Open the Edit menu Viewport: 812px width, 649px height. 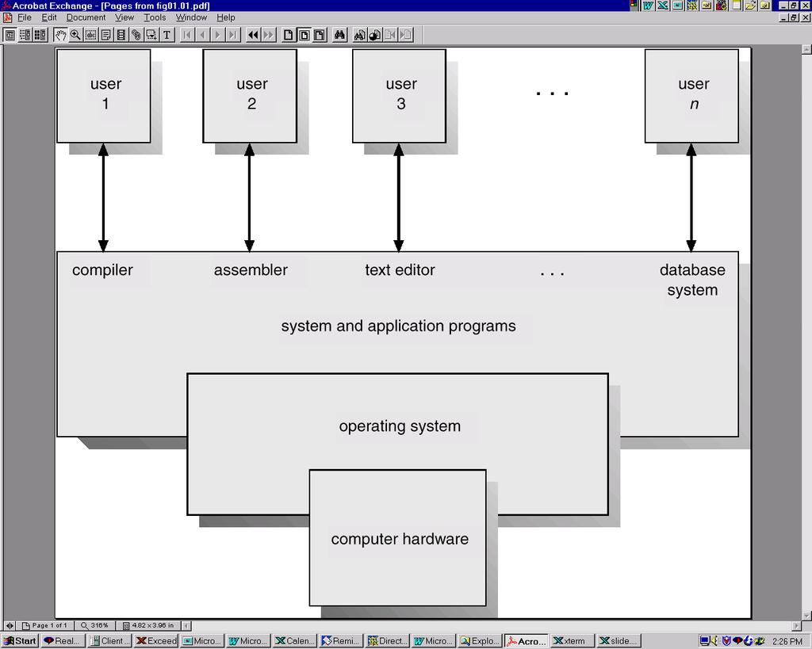(x=49, y=17)
